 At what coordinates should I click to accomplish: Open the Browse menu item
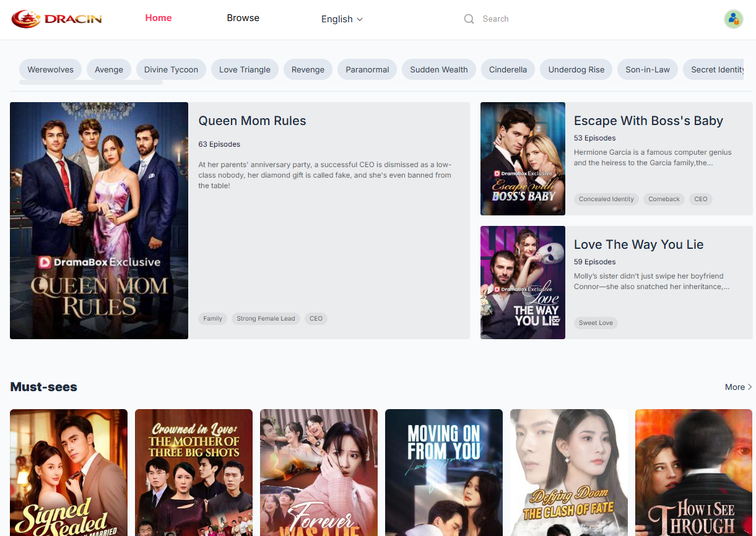click(243, 18)
